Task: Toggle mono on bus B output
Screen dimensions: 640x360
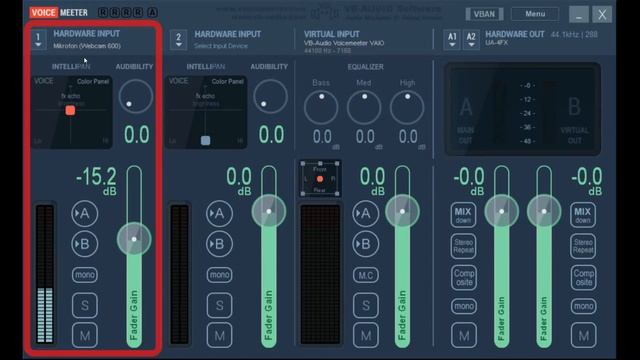Action: click(583, 306)
